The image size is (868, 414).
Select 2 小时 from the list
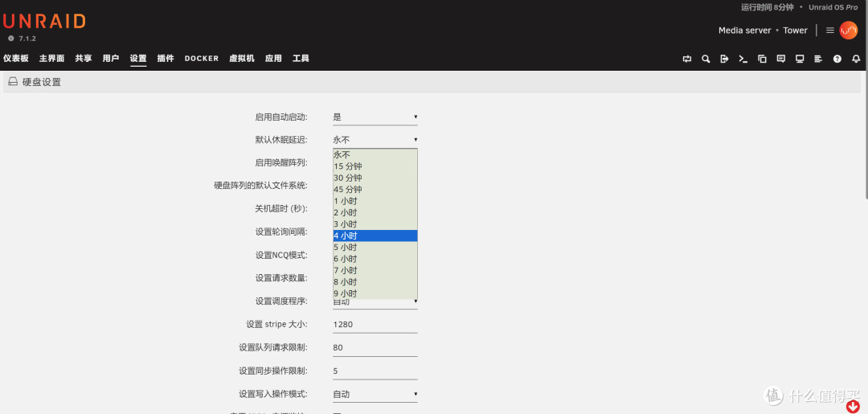click(375, 212)
